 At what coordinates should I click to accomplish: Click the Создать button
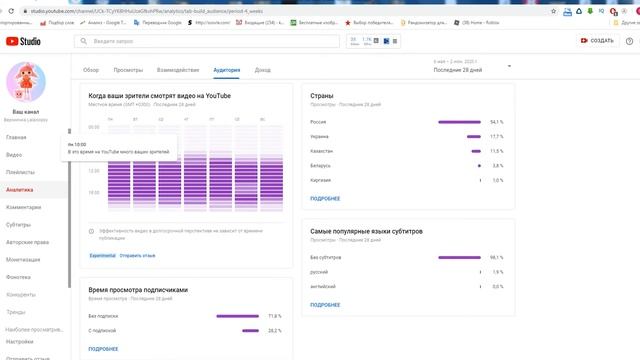point(597,40)
